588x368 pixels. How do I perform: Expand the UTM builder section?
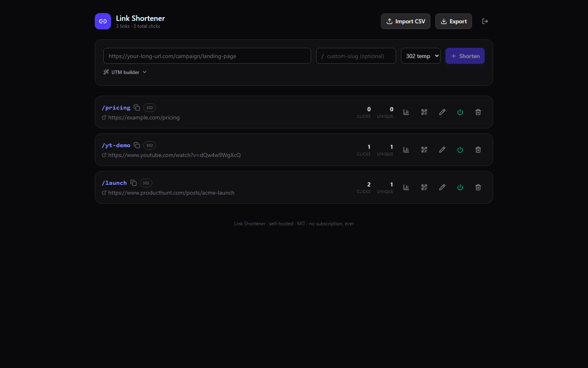point(125,72)
